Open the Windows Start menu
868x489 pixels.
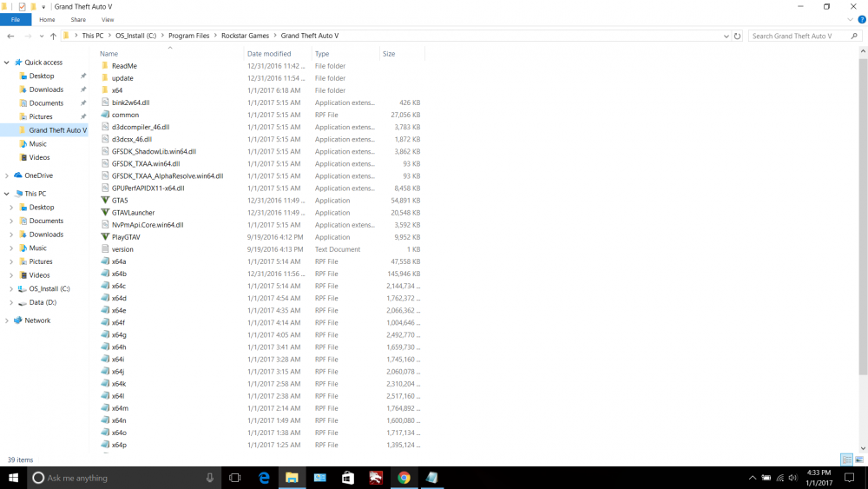pyautogui.click(x=13, y=478)
